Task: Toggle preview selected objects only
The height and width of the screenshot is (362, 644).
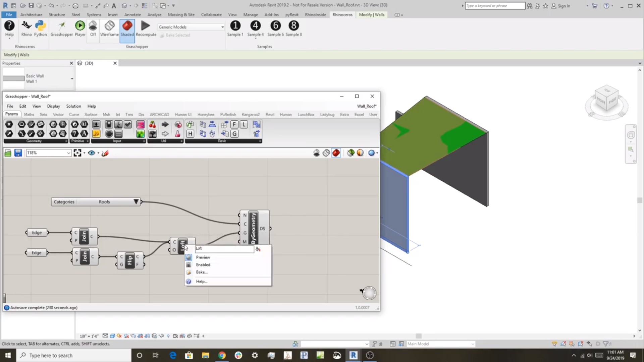Action: (x=351, y=153)
